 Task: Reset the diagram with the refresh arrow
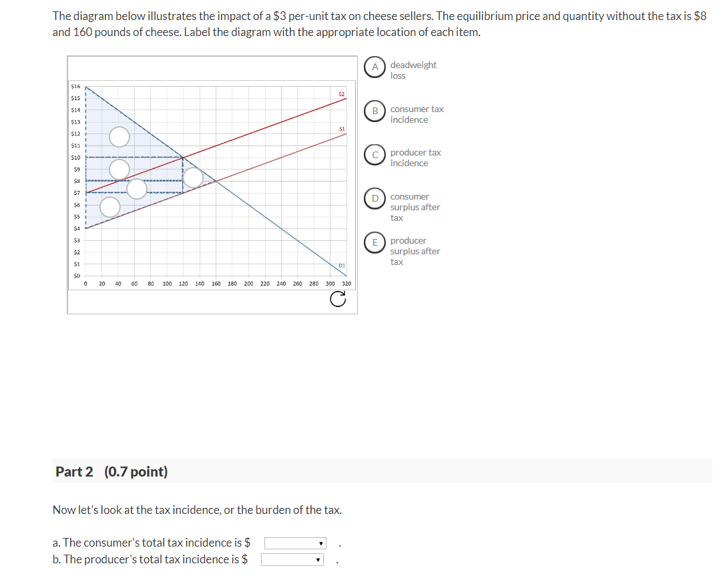tap(338, 301)
